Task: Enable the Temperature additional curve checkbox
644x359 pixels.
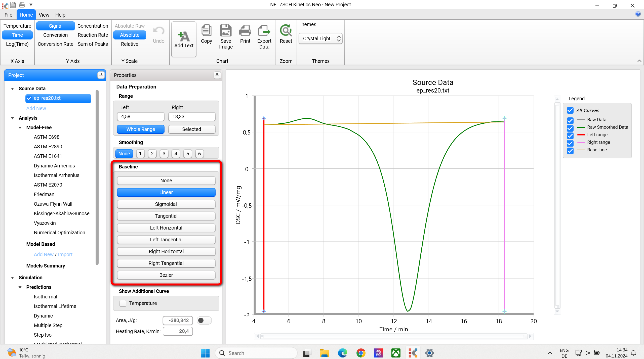Action: click(x=123, y=303)
